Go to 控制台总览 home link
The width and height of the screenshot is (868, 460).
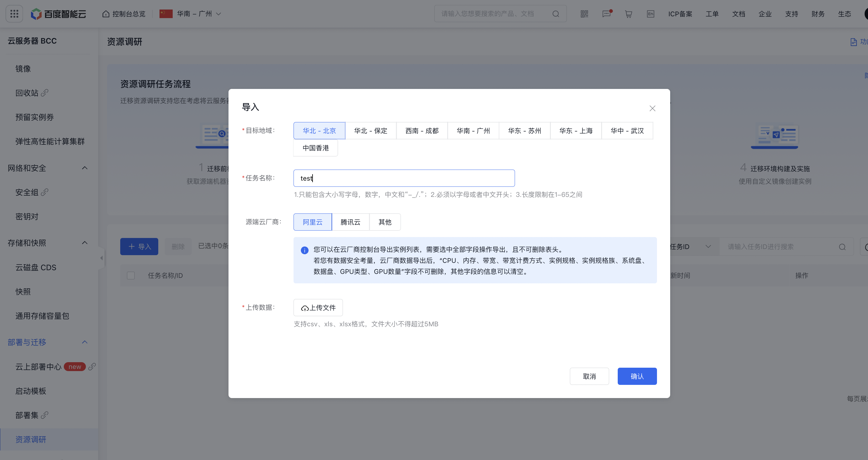point(124,14)
